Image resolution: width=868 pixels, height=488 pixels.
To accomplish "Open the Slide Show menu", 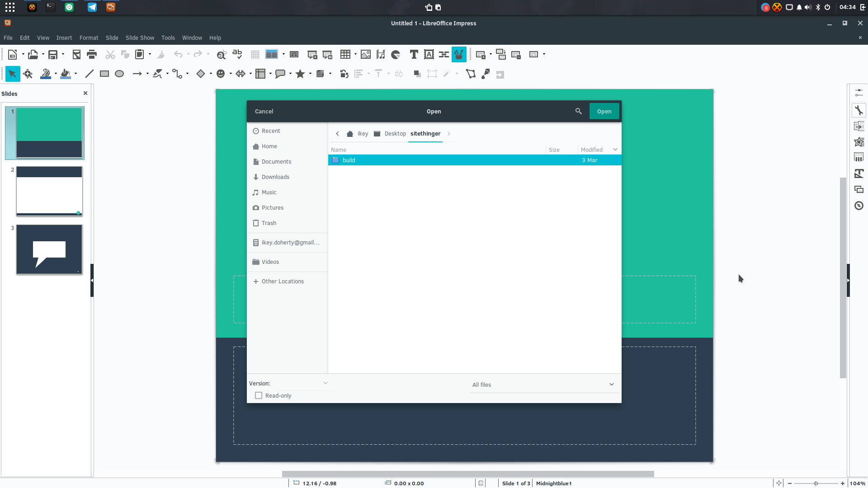I will [140, 38].
